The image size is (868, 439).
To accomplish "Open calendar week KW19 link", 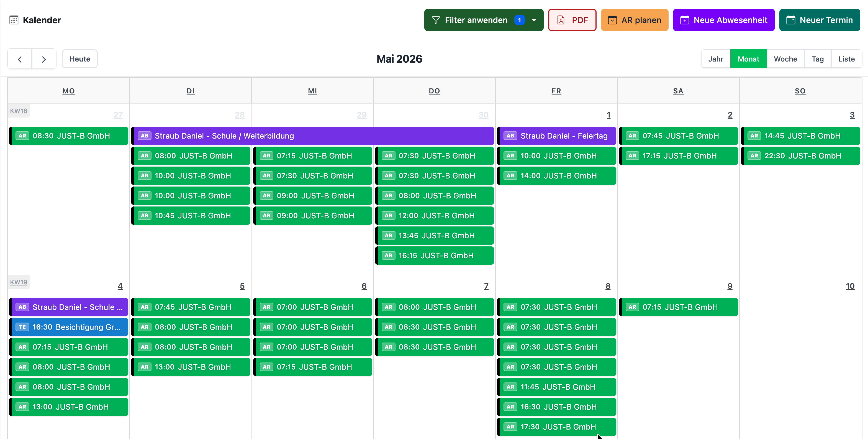I will (x=19, y=282).
